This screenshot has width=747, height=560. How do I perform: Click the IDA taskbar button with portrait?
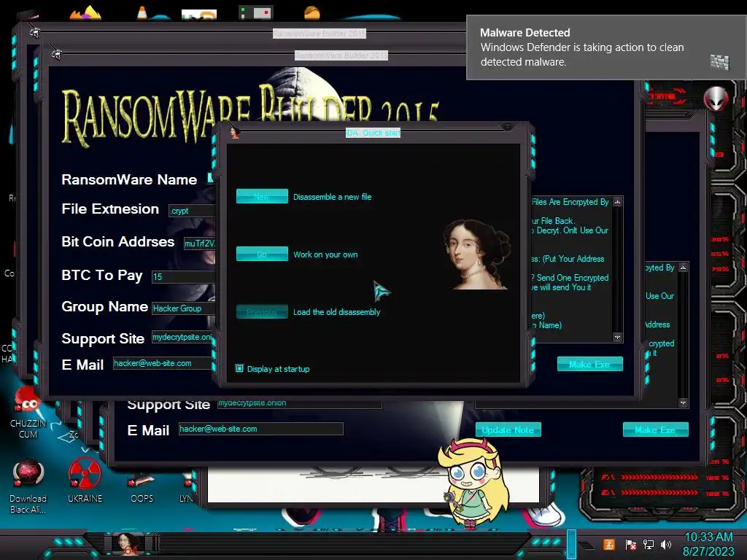tap(127, 543)
